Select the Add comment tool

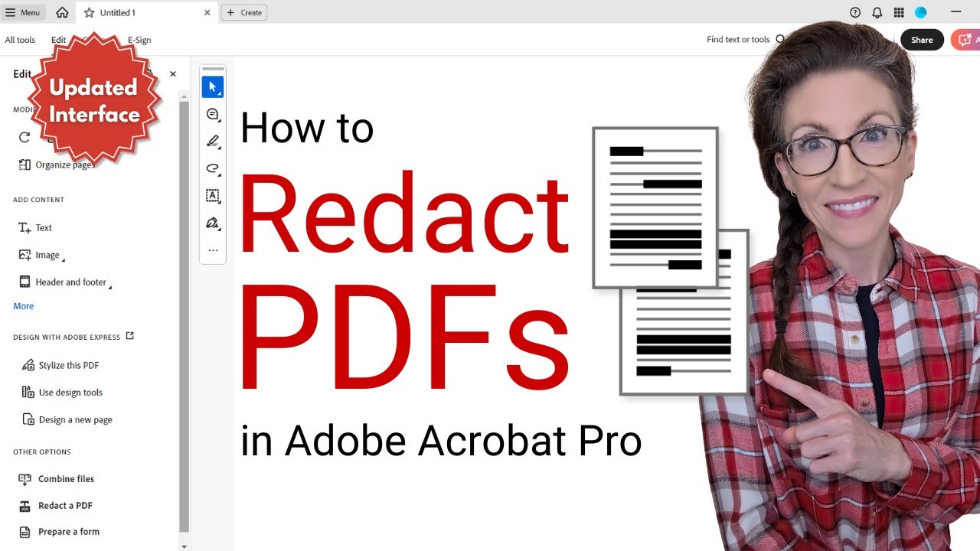click(x=213, y=114)
